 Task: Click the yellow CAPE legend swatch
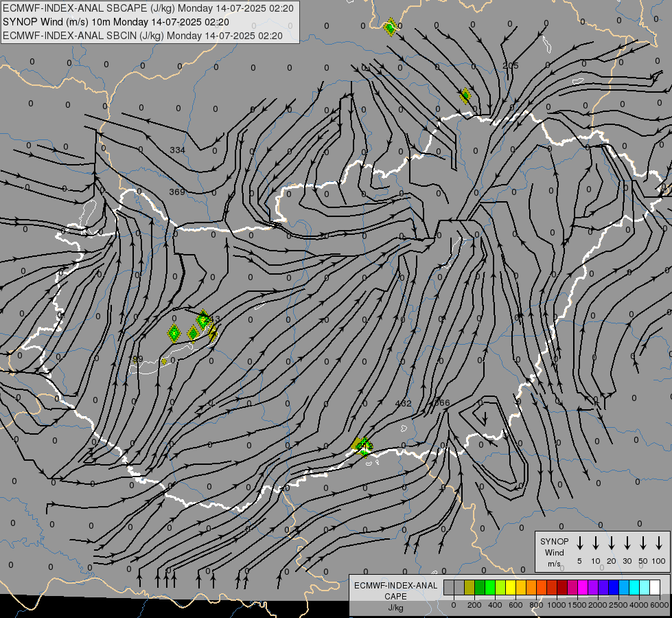click(511, 588)
